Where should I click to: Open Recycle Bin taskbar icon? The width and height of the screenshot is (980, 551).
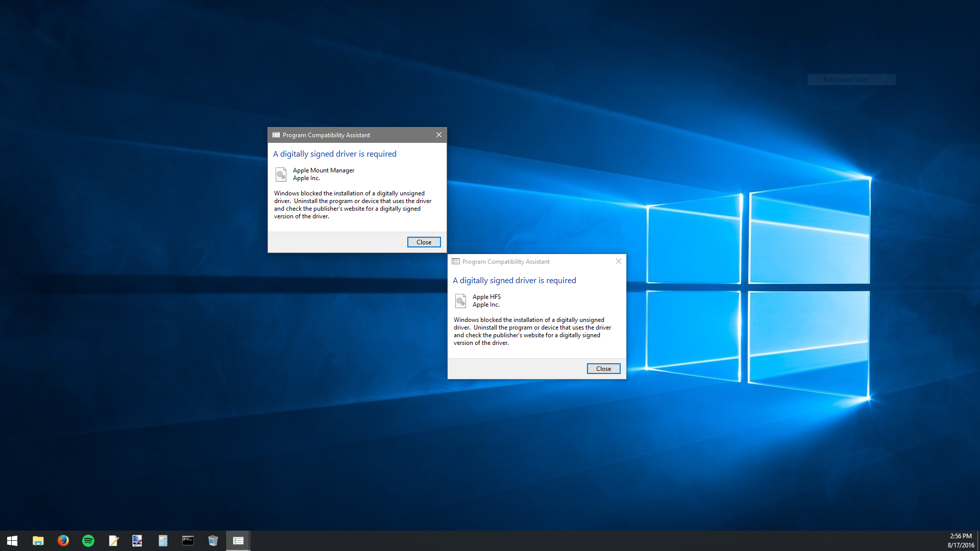[x=213, y=540]
